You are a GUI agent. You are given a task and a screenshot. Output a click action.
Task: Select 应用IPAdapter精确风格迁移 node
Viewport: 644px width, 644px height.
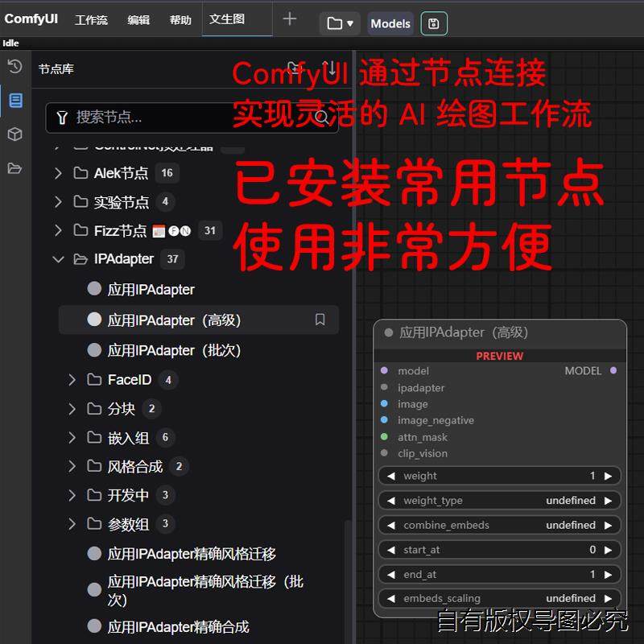pos(198,554)
